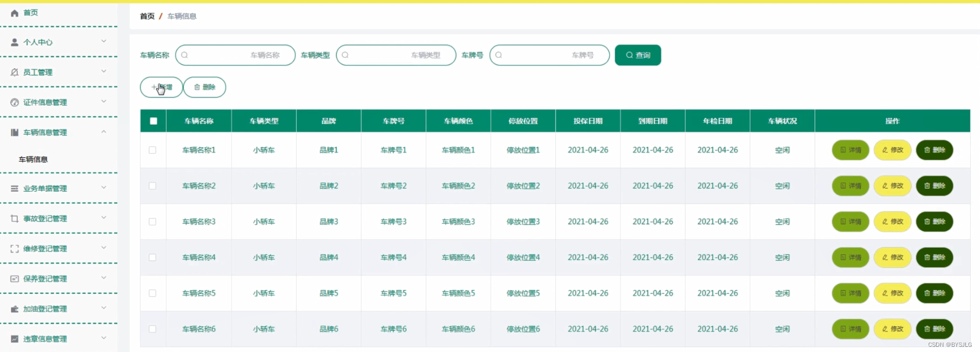This screenshot has width=980, height=352.
Task: Click the cell 品牌2
Action: click(329, 186)
